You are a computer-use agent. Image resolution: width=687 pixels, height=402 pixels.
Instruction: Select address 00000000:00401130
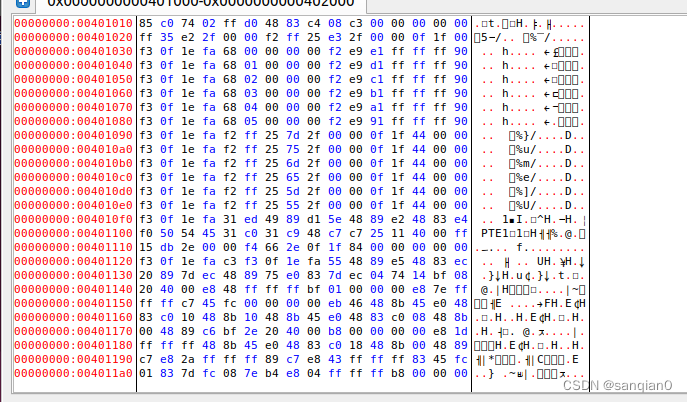click(73, 275)
